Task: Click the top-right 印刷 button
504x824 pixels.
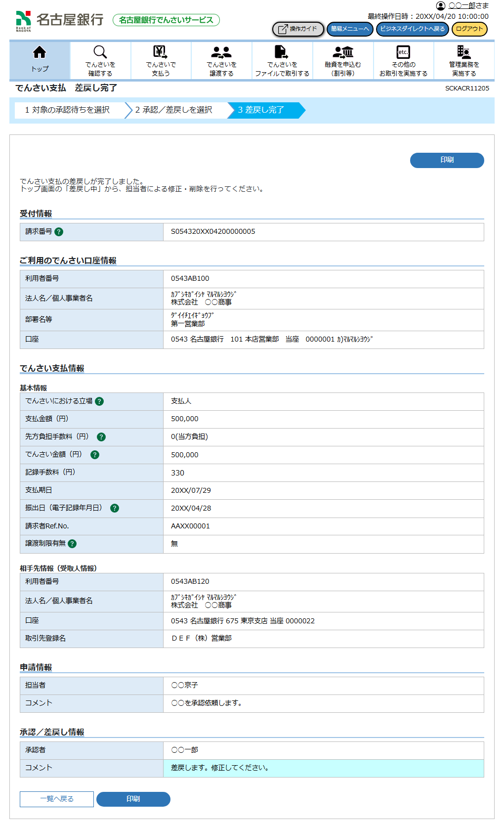Action: (447, 160)
